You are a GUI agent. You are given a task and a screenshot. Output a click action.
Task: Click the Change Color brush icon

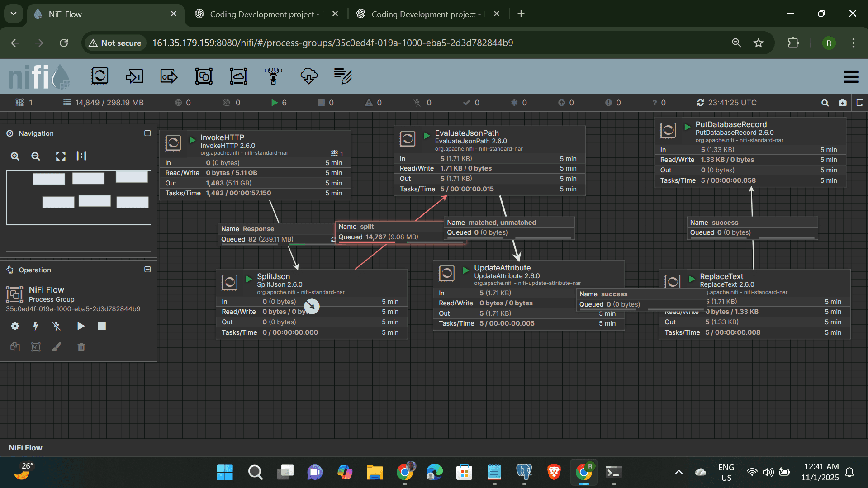pos(57,347)
